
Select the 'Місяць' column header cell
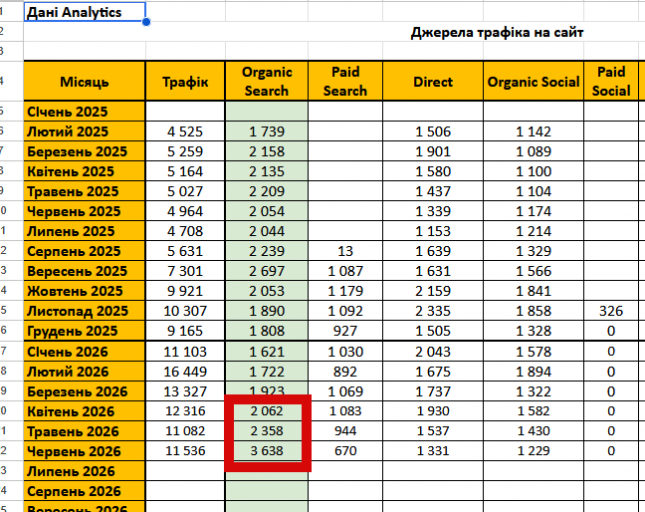tap(84, 81)
